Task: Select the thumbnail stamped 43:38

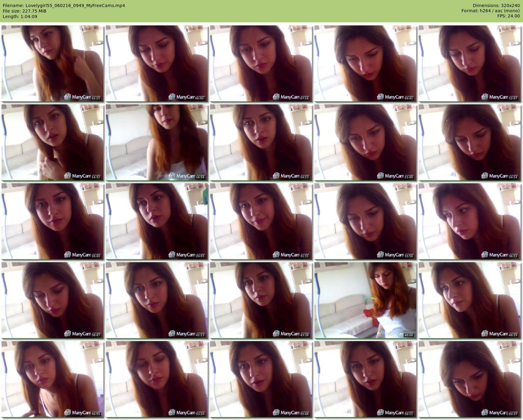Action: [261, 300]
